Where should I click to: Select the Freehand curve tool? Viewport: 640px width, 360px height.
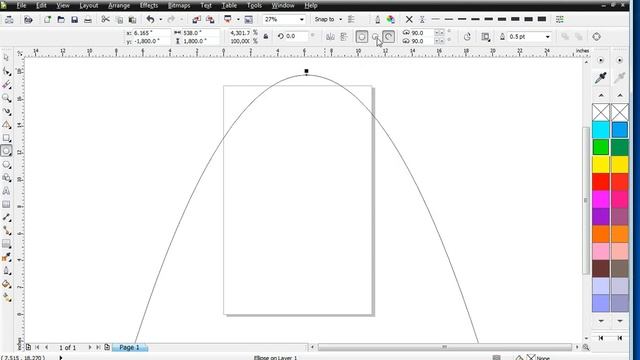[x=6, y=111]
